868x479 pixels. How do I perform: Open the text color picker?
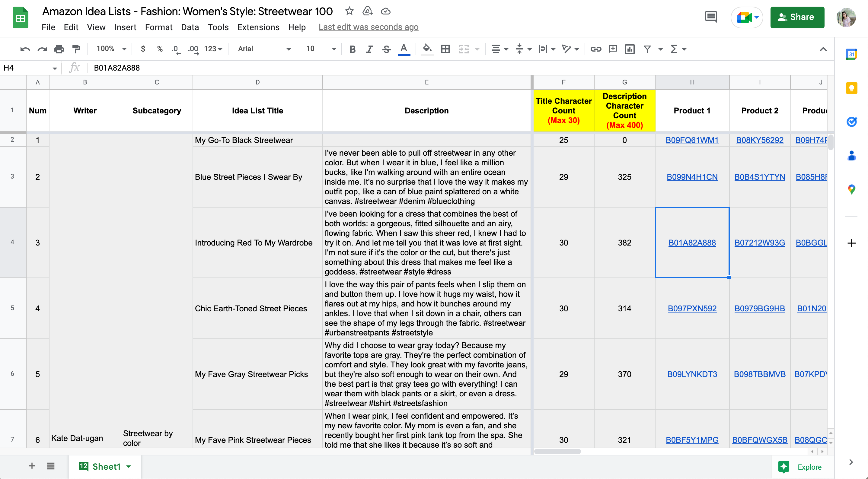404,49
